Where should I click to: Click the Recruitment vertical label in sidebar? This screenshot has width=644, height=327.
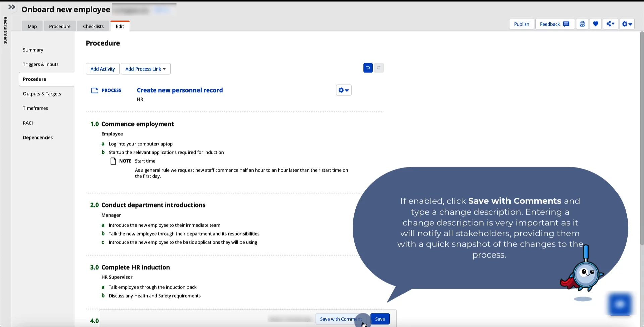[5, 30]
